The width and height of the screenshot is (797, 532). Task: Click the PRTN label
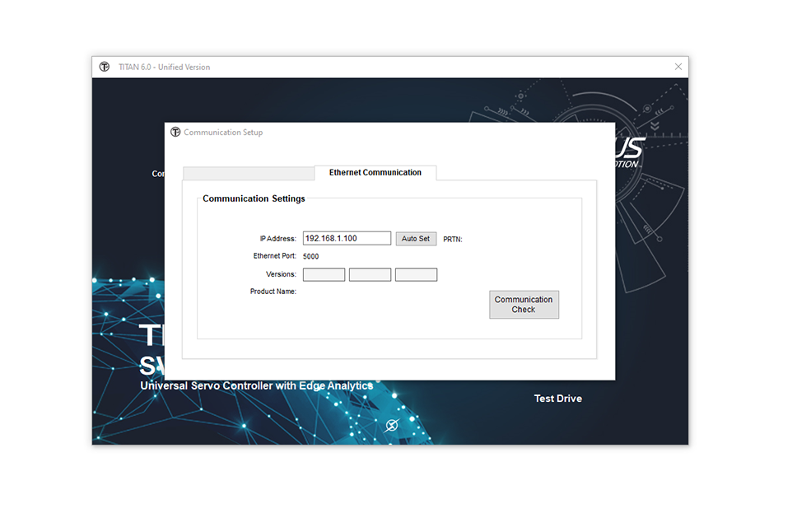pyautogui.click(x=453, y=239)
